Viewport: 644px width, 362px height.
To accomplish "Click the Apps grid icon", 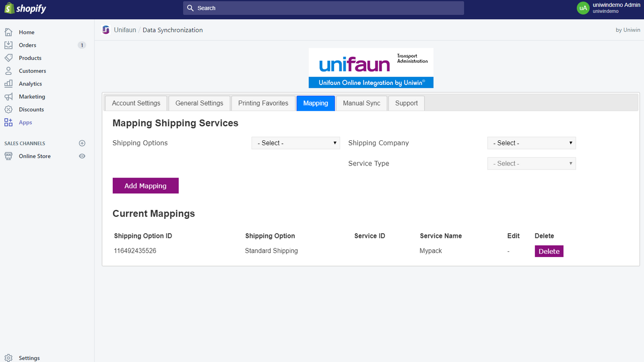I will click(x=8, y=122).
